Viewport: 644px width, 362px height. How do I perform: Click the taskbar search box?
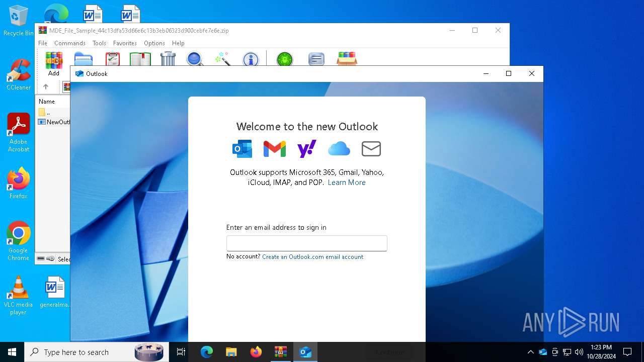(x=96, y=352)
